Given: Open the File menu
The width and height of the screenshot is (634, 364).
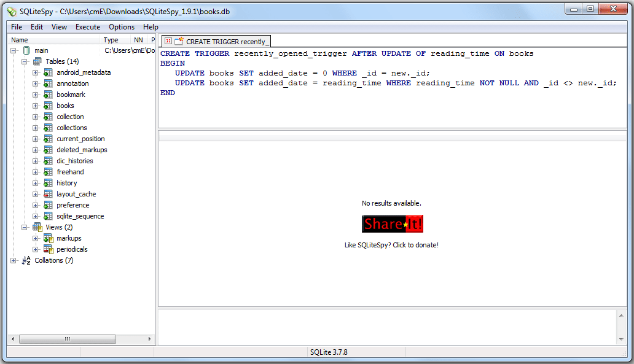Looking at the screenshot, I should [17, 27].
